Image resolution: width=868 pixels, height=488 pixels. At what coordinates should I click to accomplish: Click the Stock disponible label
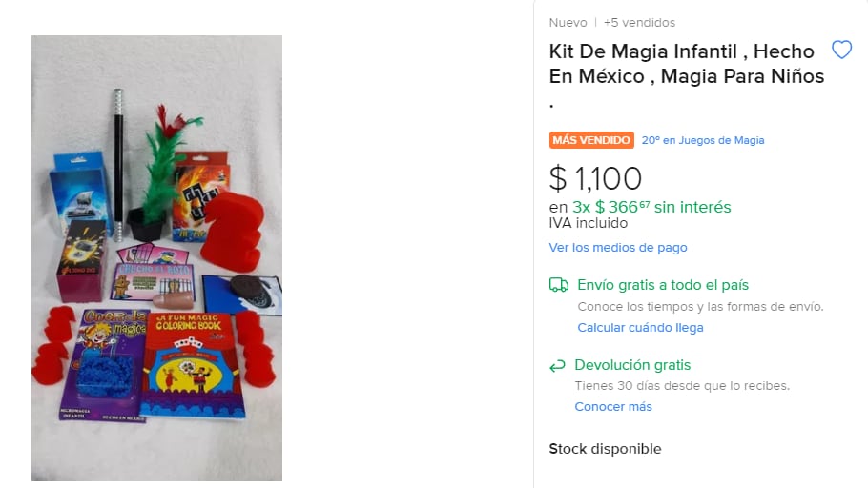[x=605, y=449]
